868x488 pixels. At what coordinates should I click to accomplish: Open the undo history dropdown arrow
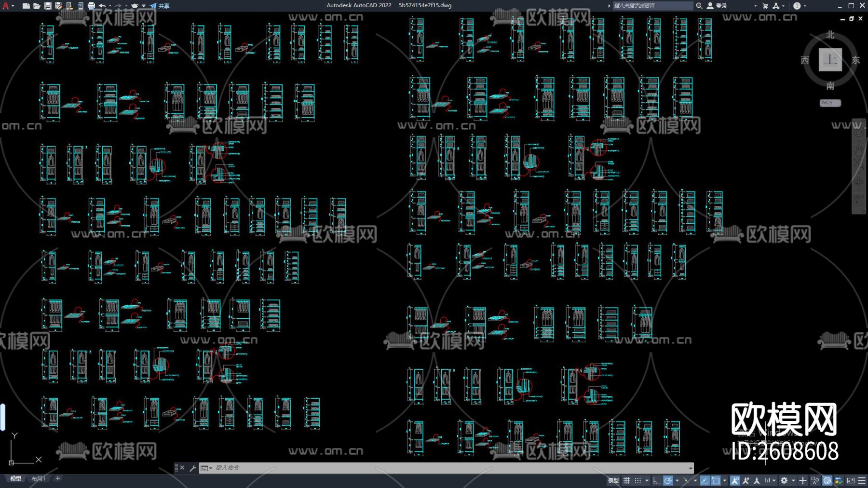click(110, 6)
